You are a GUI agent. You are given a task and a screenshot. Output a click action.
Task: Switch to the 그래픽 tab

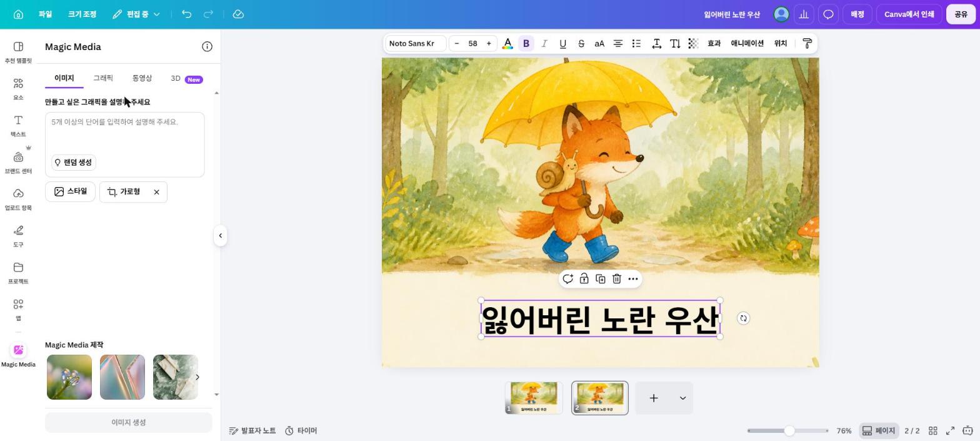pos(103,78)
